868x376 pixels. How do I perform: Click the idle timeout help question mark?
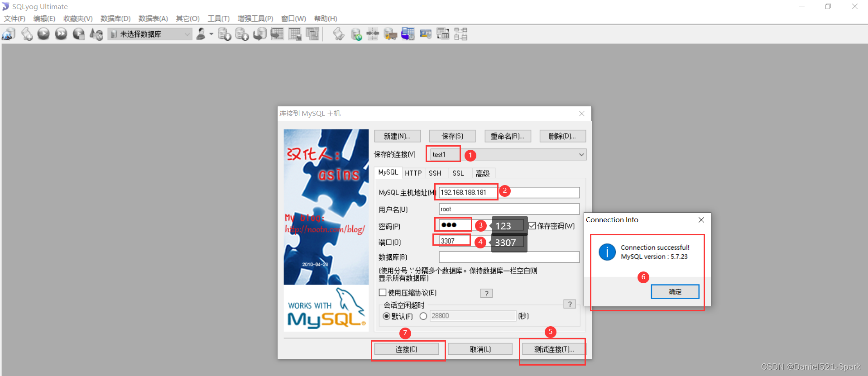tap(570, 304)
